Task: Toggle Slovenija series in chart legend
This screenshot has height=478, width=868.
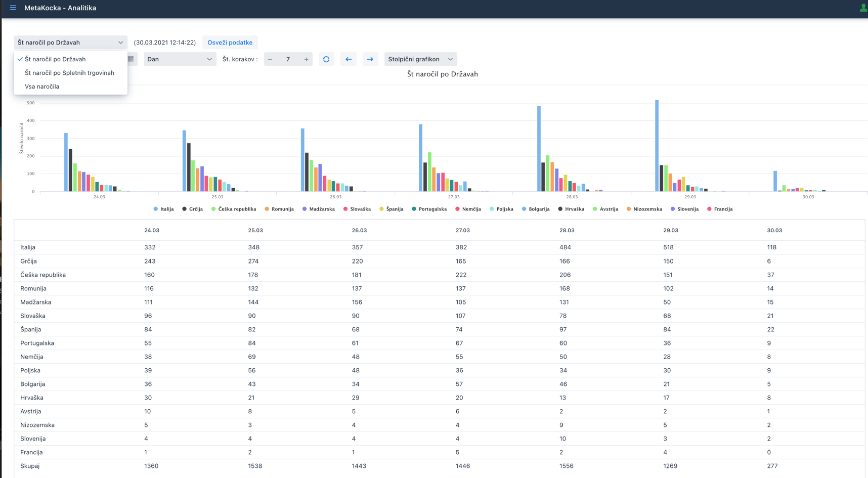Action: (x=684, y=209)
